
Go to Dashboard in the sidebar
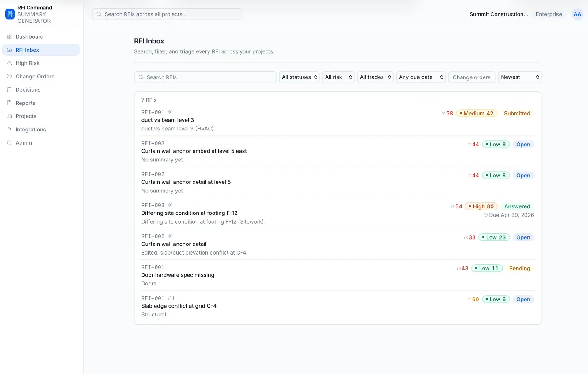click(x=41, y=37)
